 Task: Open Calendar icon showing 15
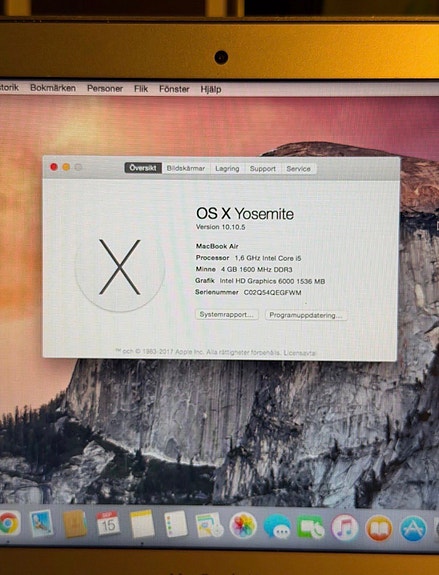108,524
